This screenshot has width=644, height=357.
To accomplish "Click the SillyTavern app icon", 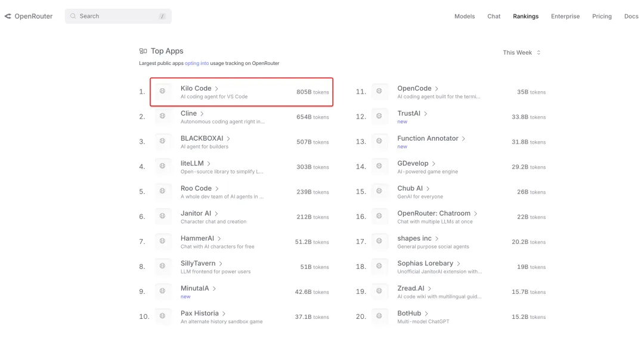I will (x=163, y=266).
